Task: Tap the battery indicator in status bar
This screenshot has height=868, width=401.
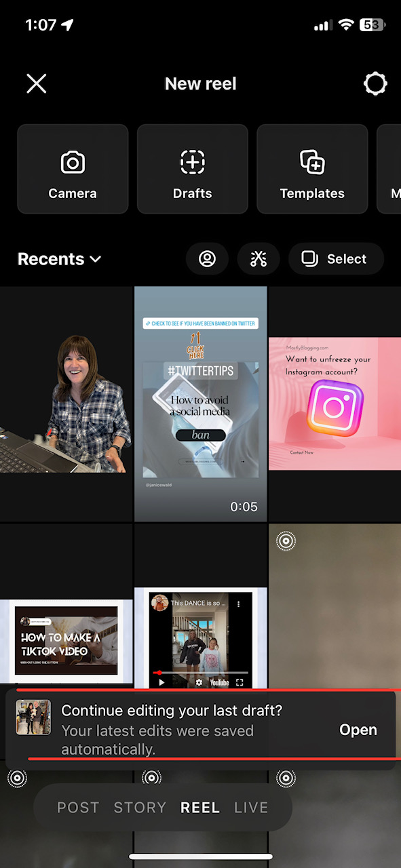Action: pos(373,25)
